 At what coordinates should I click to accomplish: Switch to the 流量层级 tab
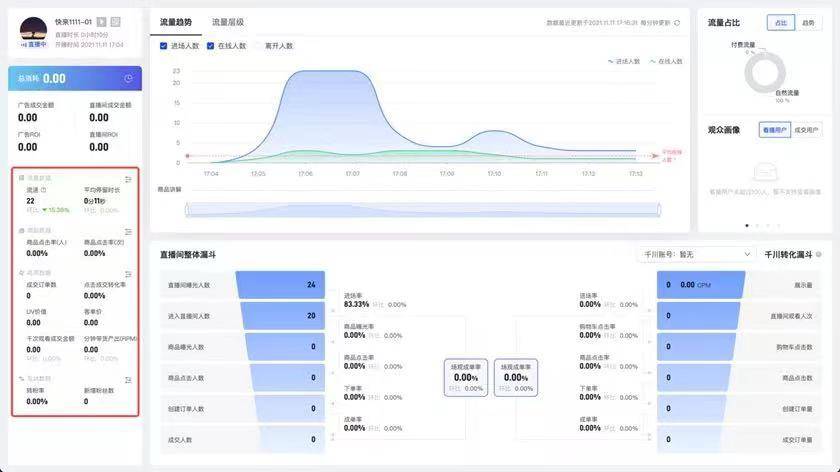227,21
